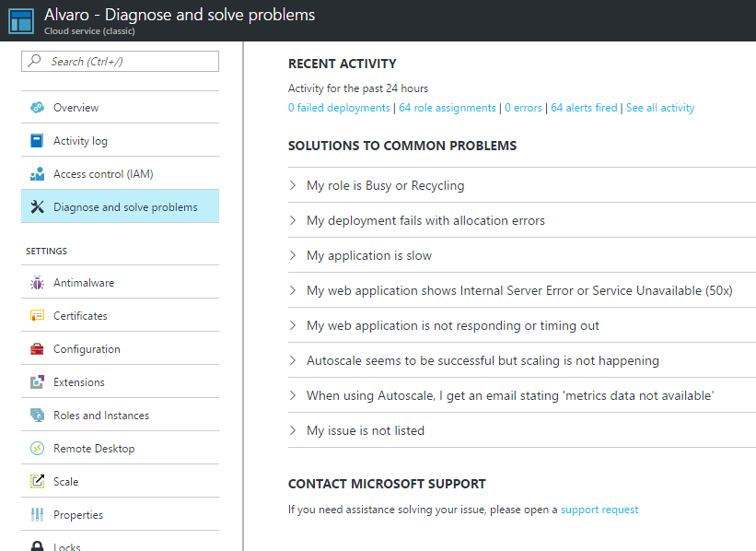
Task: Expand 'metrics data not available' chevron
Action: (x=293, y=395)
